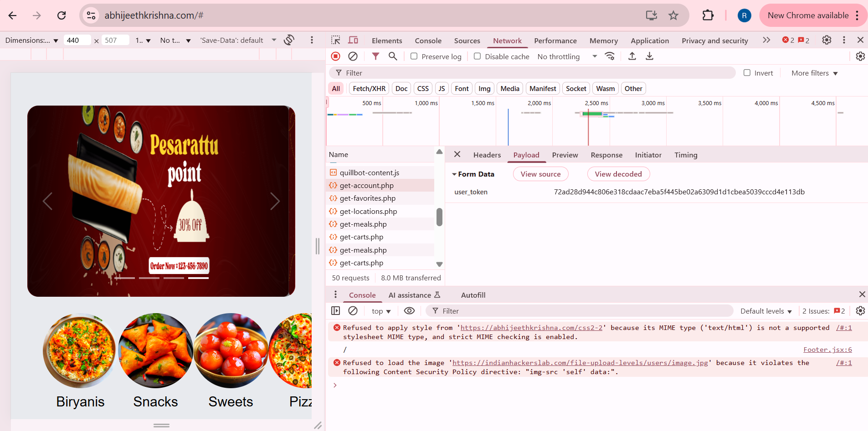Screen dimensions: 868x431
Task: Toggle the Invert filter checkbox
Action: coord(747,72)
